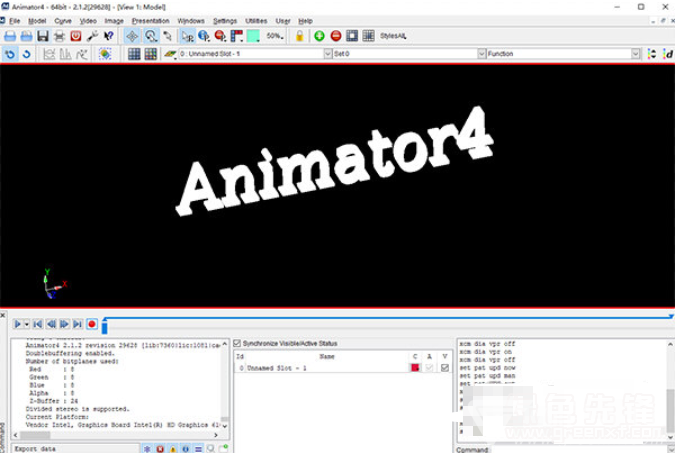Expand the Unnamed Slot - 1 combo box
The height and width of the screenshot is (453, 675).
328,54
